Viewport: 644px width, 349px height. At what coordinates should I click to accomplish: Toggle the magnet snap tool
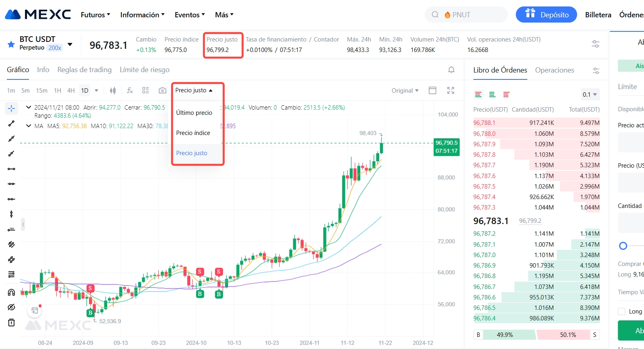point(11,292)
